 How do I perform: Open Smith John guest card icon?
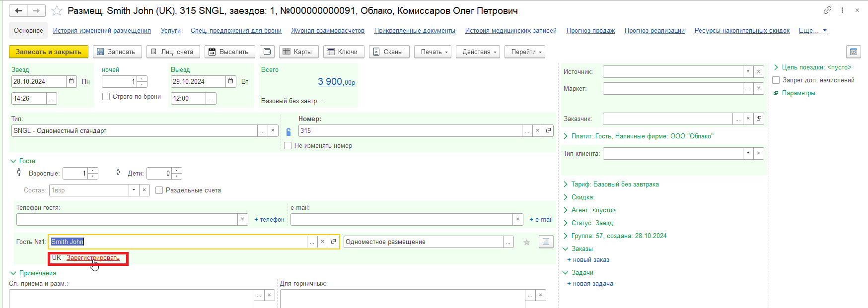tap(333, 242)
